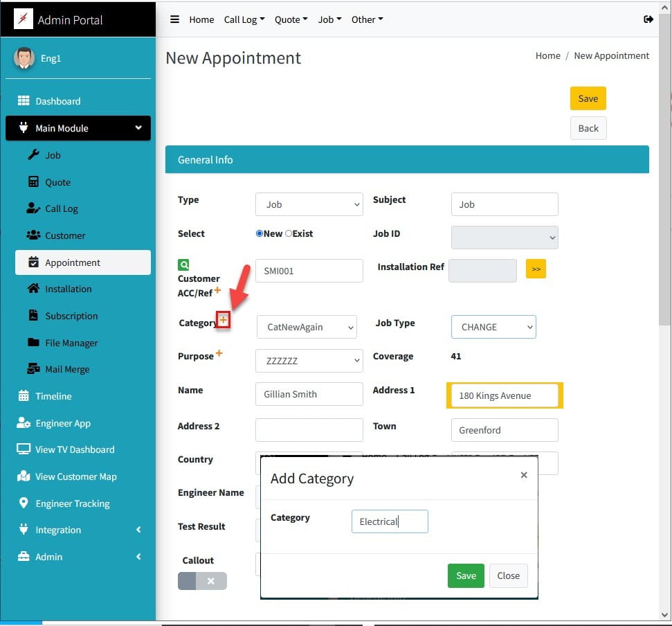Open Engineer Tracking from the sidebar

pos(73,503)
